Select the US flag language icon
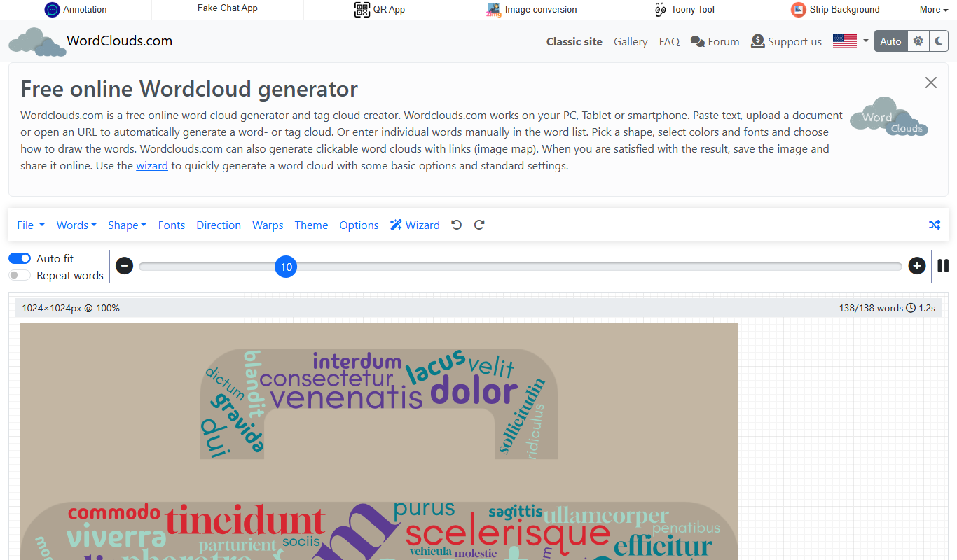Image resolution: width=957 pixels, height=560 pixels. pos(845,41)
